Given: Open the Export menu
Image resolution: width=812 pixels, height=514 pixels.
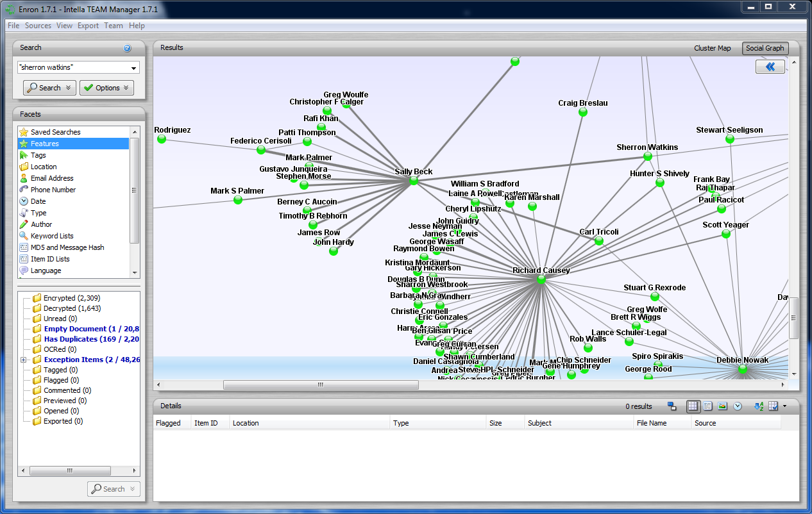Looking at the screenshot, I should click(88, 26).
